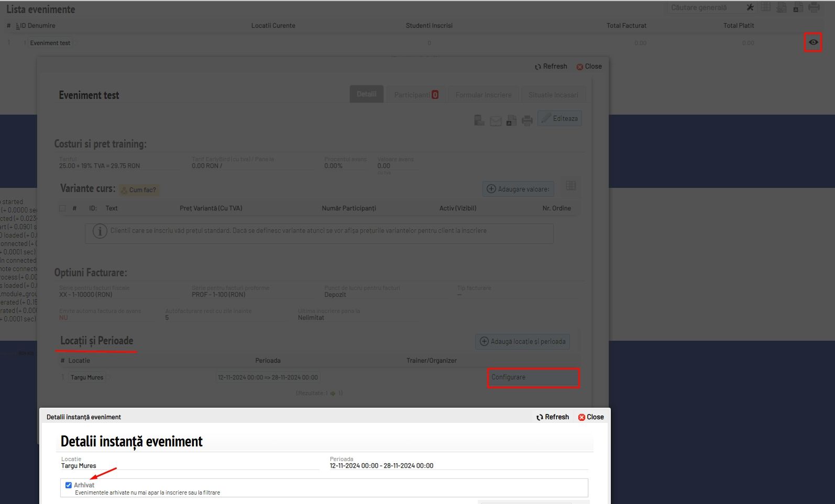Click the envelope email icon near Editeaza

point(496,121)
